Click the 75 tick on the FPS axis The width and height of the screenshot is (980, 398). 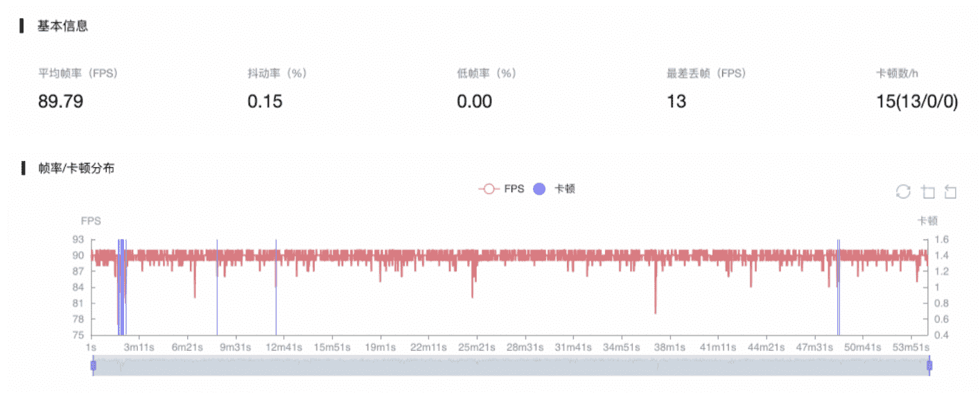(78, 335)
